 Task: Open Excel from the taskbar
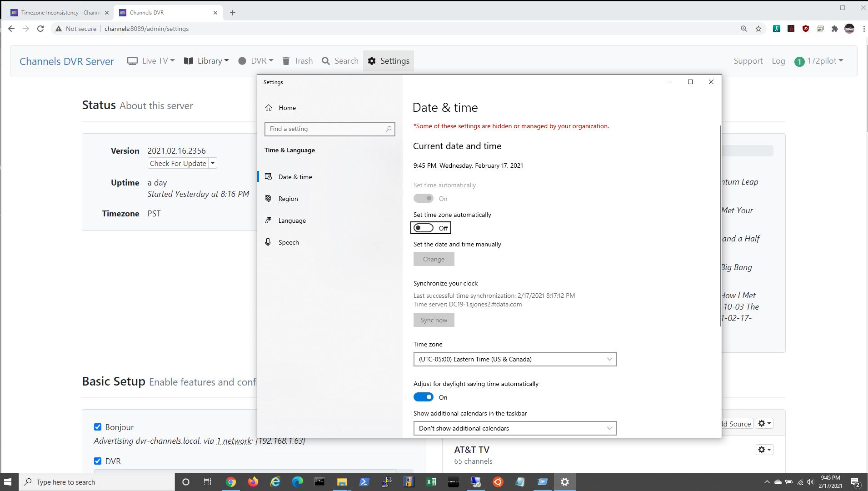pos(431,482)
